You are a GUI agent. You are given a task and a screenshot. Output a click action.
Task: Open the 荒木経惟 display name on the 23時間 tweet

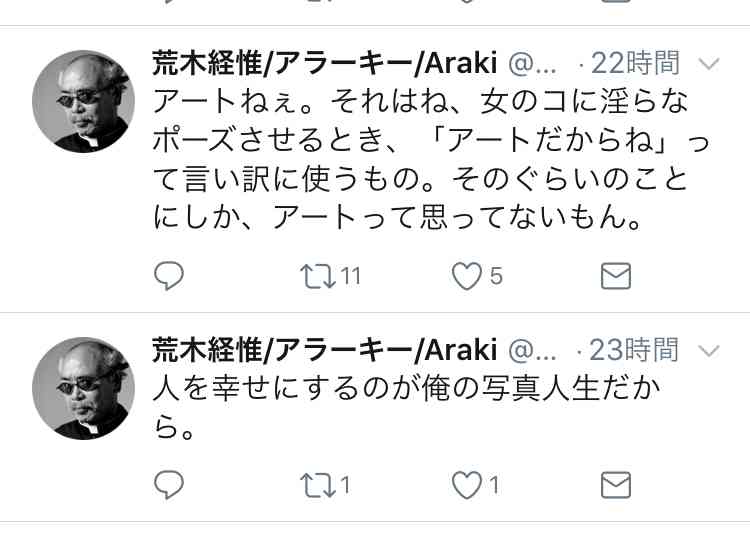325,350
